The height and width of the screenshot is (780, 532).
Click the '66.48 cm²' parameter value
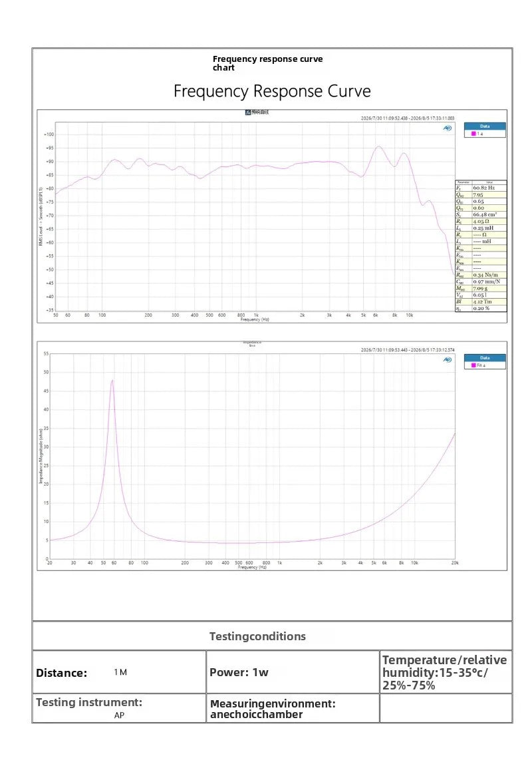click(485, 214)
